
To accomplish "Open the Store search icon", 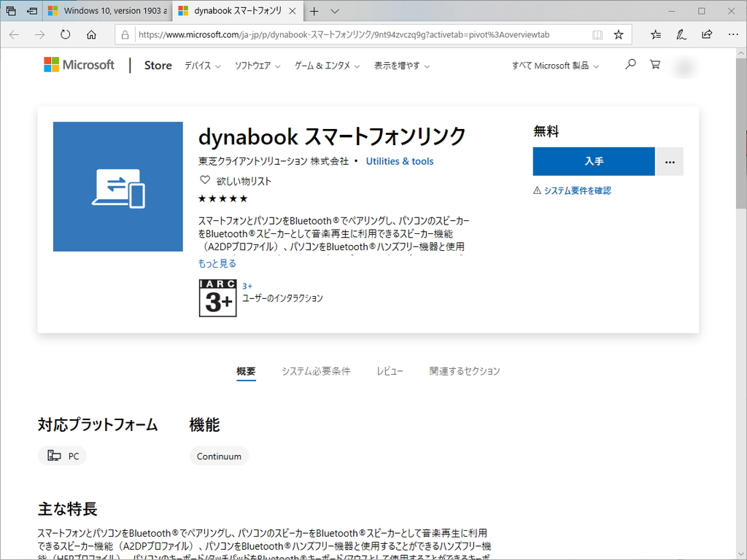I will (630, 65).
